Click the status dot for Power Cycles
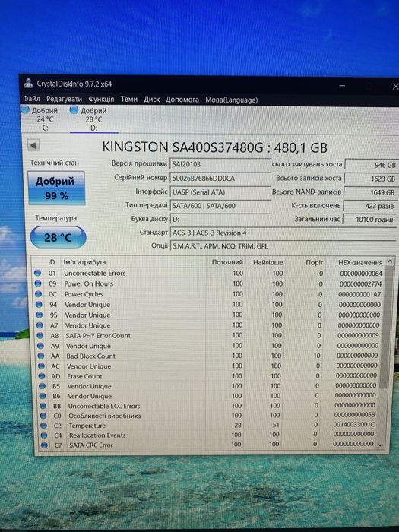The width and height of the screenshot is (399, 532). pyautogui.click(x=39, y=294)
